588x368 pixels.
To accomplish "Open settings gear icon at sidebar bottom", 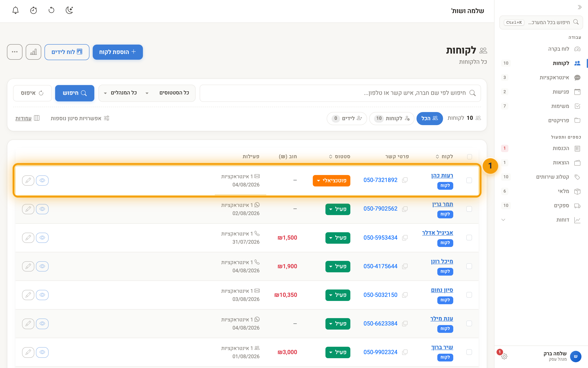I will tap(504, 356).
